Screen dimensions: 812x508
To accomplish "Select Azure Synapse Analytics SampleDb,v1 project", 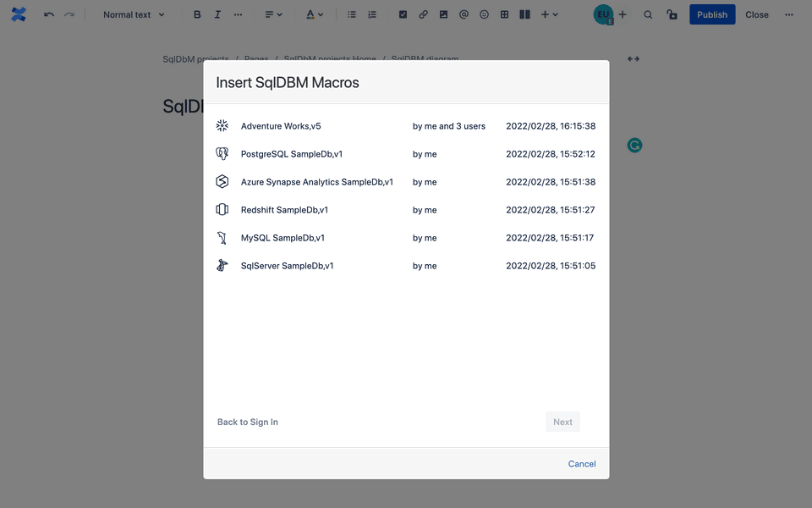I will pyautogui.click(x=406, y=182).
